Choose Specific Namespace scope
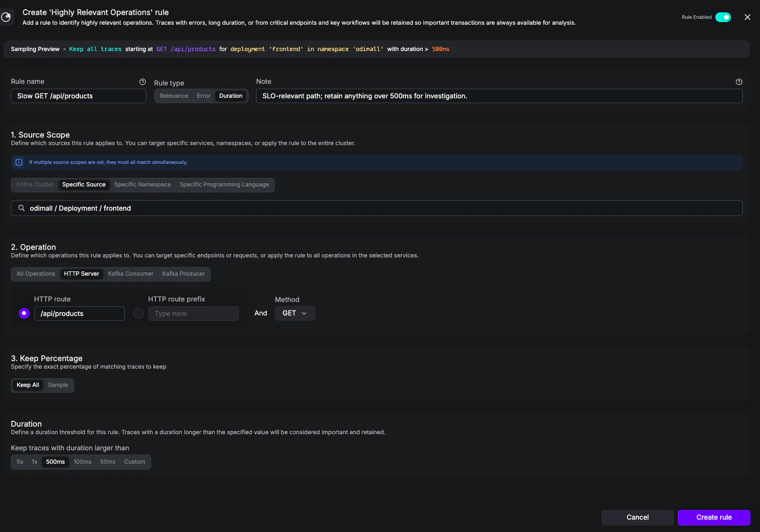Image resolution: width=760 pixels, height=532 pixels. pos(143,185)
